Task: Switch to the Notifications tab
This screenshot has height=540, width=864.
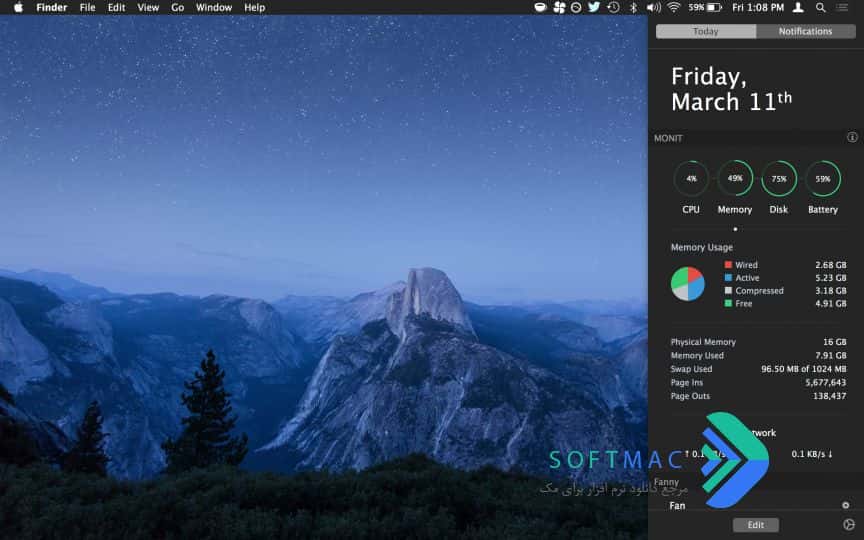Action: pyautogui.click(x=806, y=31)
